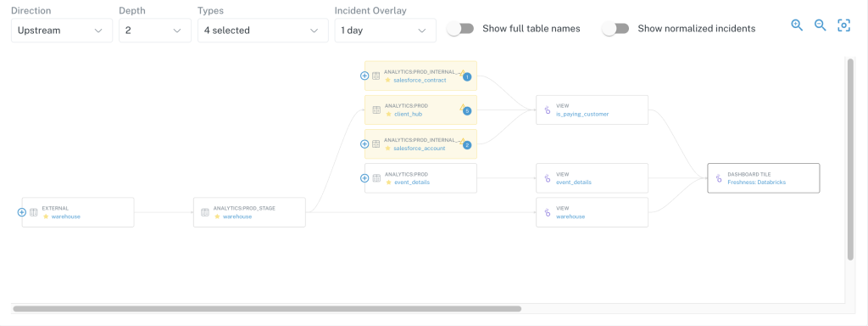The image size is (868, 326).
Task: Toggle Show full table names switch
Action: pyautogui.click(x=460, y=28)
